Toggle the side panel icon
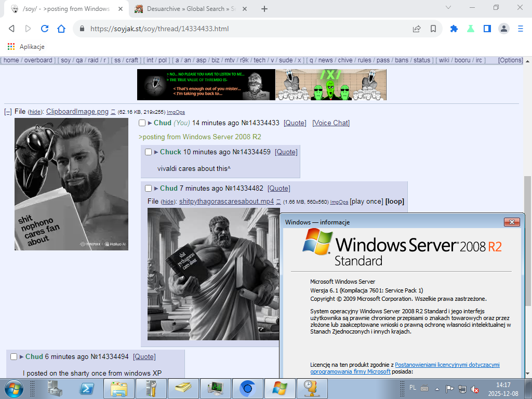 (x=487, y=29)
